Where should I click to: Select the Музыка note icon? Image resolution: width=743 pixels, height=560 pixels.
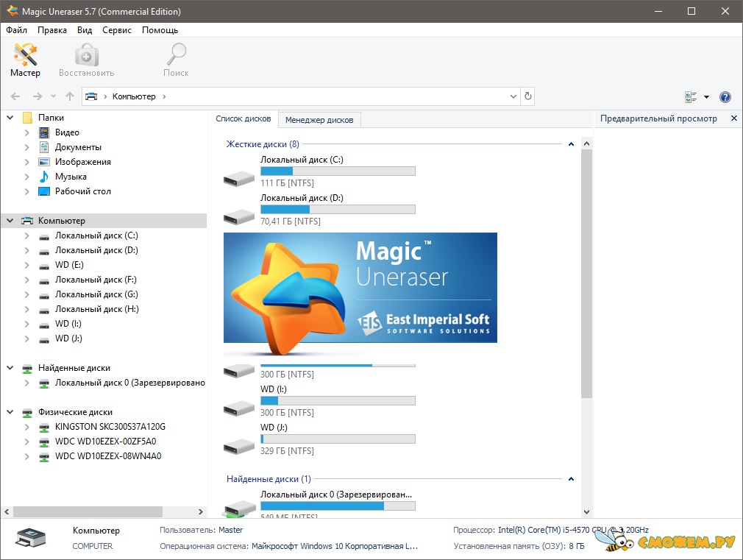click(44, 177)
